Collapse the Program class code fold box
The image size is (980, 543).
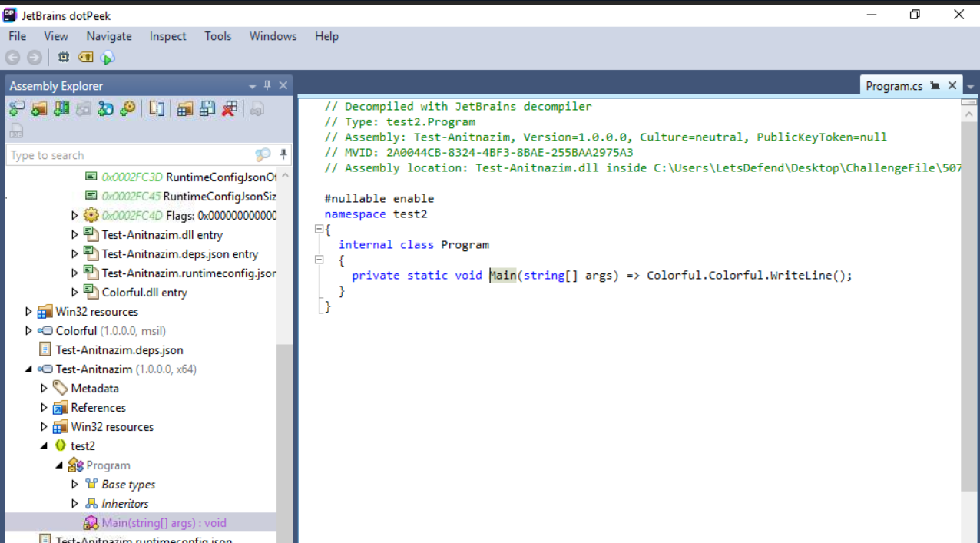(x=319, y=260)
